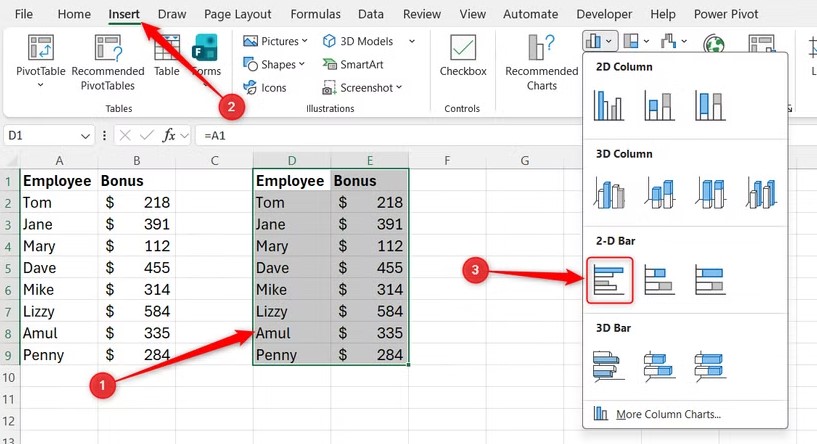Insert SmartArt graphic
Screen dimensions: 817x444
click(353, 65)
